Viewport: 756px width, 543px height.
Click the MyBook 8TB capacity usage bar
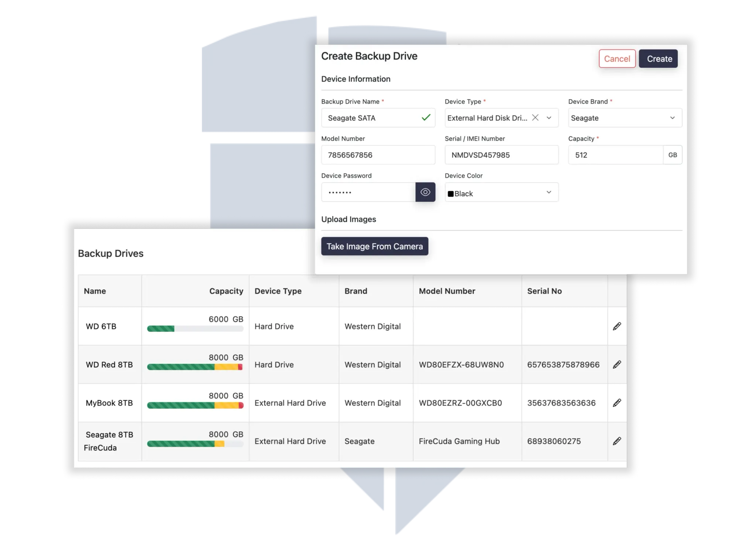click(195, 406)
